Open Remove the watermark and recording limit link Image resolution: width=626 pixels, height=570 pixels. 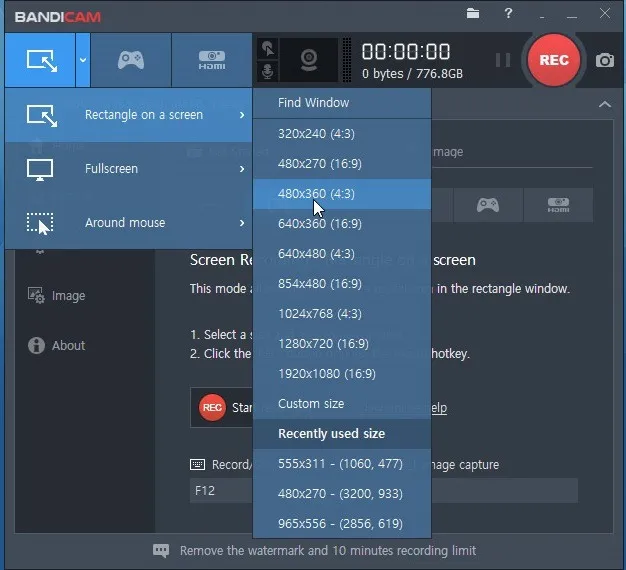328,551
